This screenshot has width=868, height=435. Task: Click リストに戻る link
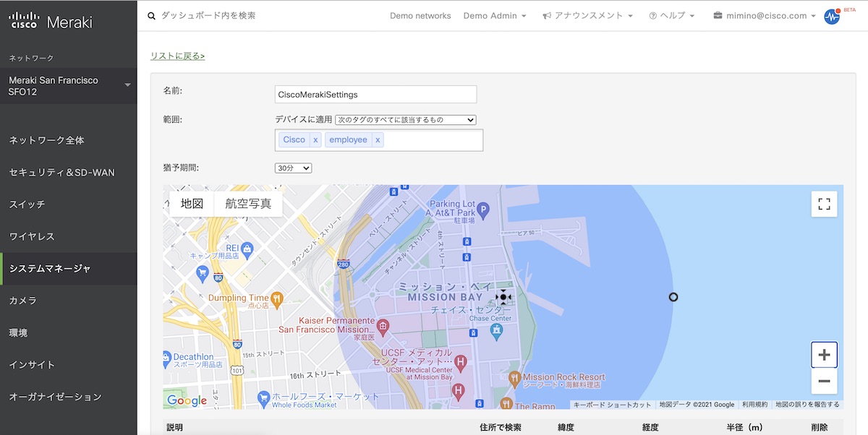pos(177,56)
